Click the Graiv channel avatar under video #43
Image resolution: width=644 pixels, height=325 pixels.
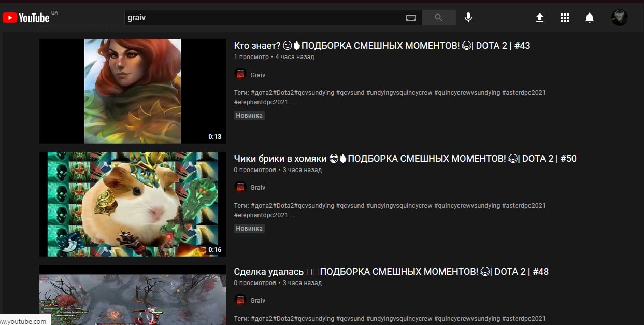tap(240, 75)
